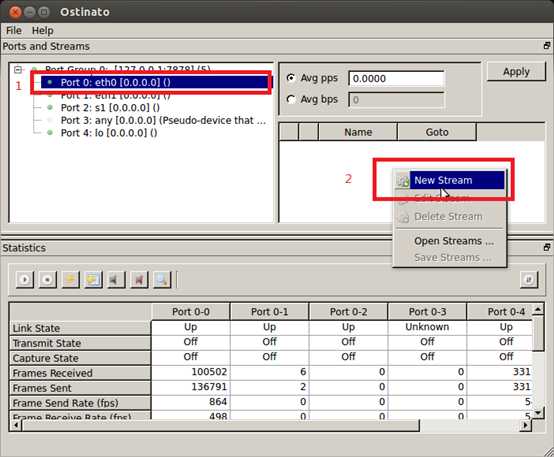Image resolution: width=554 pixels, height=457 pixels.
Task: Clear selected port statistics icon
Action: [x=71, y=280]
